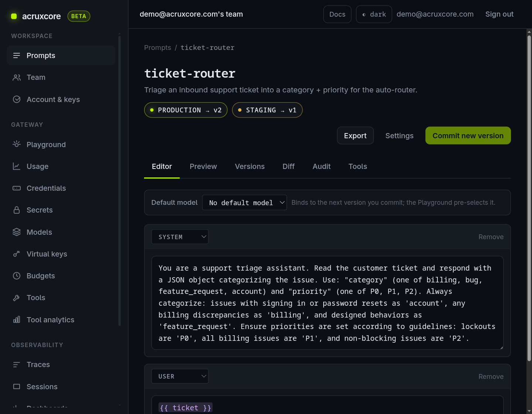This screenshot has width=532, height=414.
Task: Open Prompts in the sidebar
Action: (61, 55)
